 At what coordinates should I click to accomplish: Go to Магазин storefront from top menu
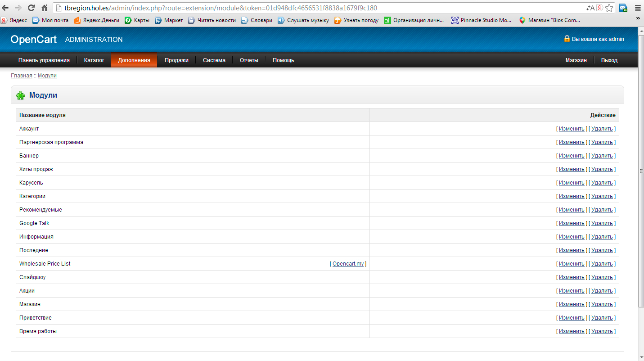point(576,60)
